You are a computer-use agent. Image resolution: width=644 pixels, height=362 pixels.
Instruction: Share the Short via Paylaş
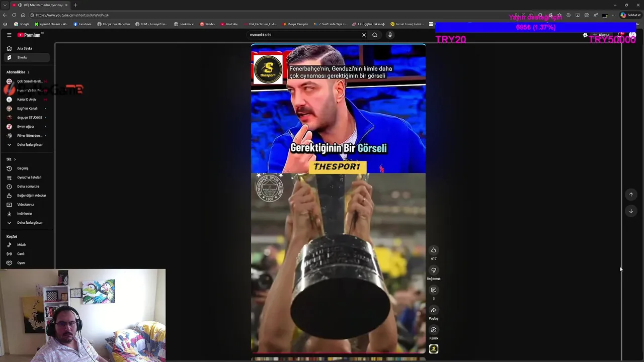(434, 310)
